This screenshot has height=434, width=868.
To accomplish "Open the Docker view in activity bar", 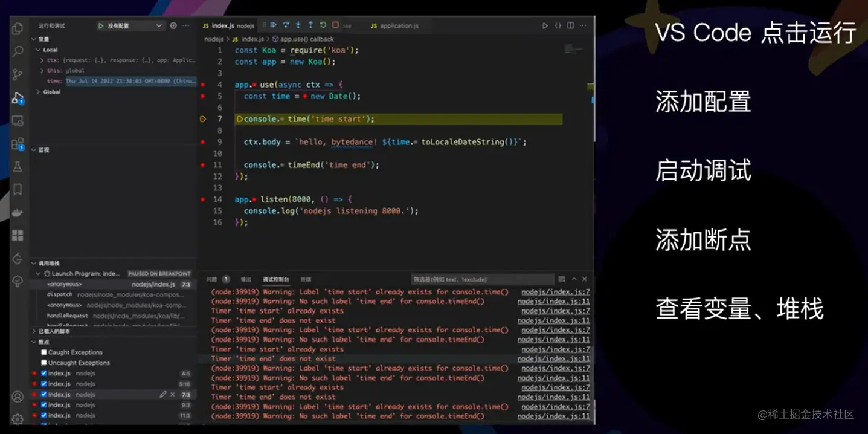I will pyautogui.click(x=18, y=213).
